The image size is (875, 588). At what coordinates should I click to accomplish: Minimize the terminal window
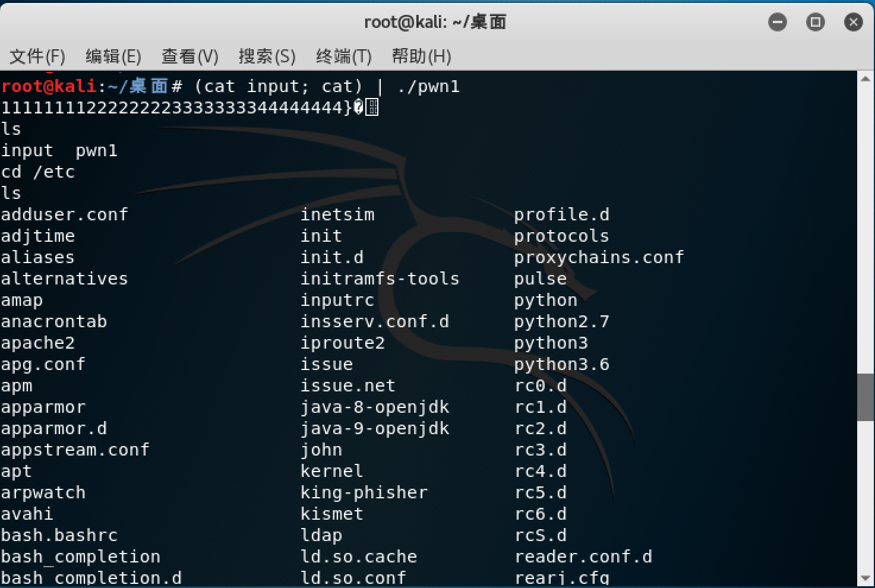777,23
